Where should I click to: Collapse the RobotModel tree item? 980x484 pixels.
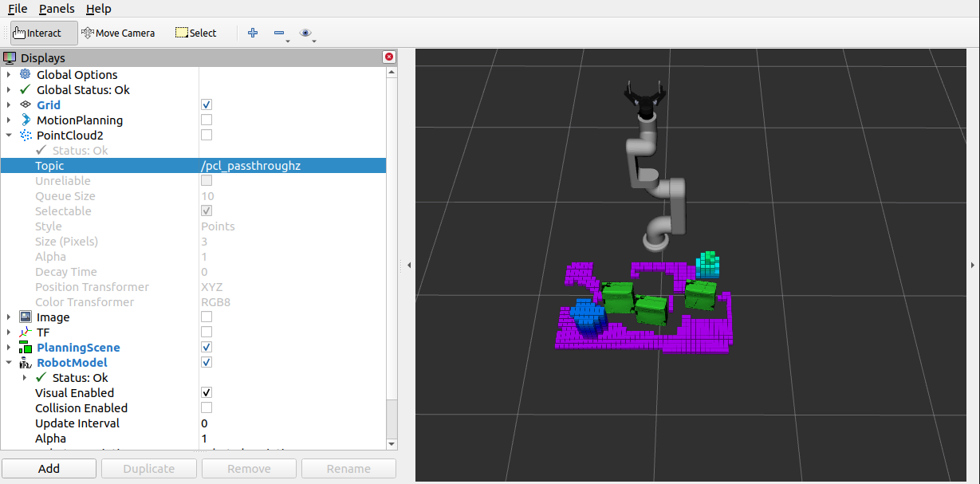[x=9, y=362]
